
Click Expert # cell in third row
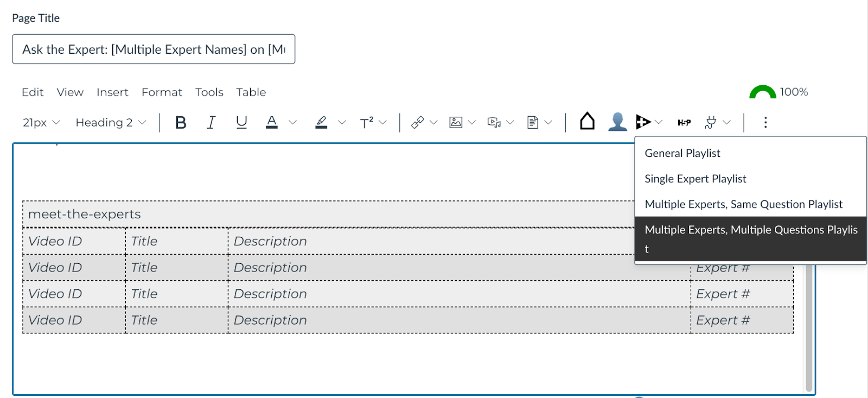point(742,294)
